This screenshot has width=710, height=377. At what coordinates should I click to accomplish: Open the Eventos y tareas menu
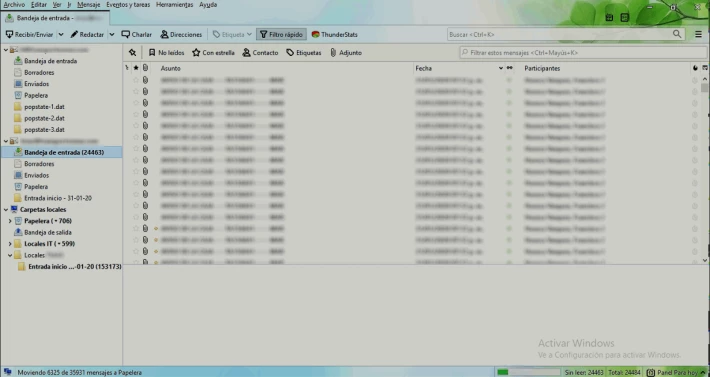coord(128,5)
